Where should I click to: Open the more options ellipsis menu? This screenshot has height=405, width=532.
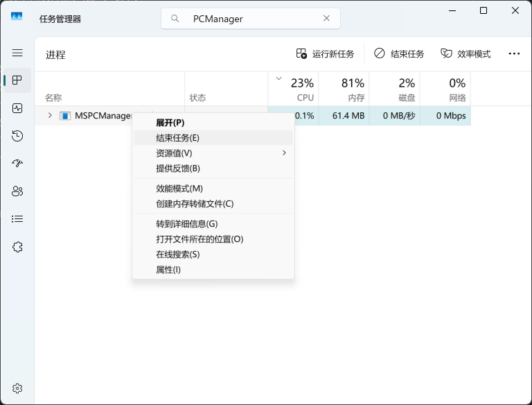[514, 53]
